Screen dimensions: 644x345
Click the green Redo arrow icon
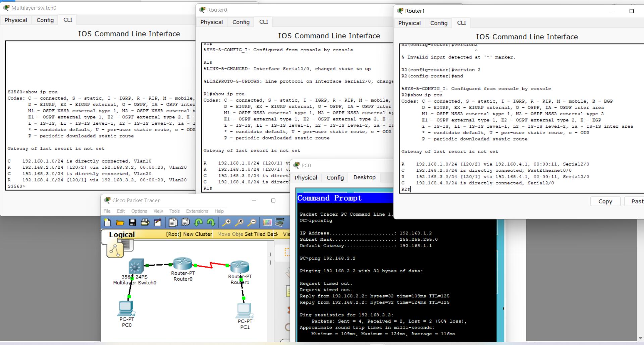(x=211, y=222)
